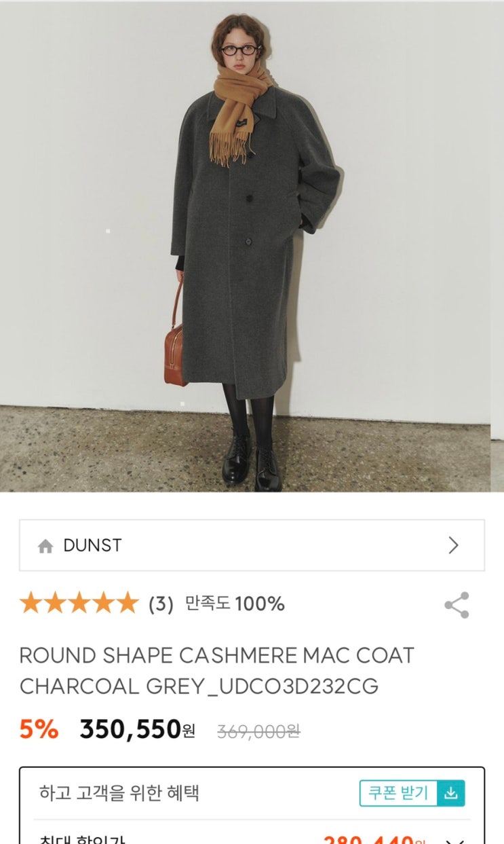The width and height of the screenshot is (504, 844).
Task: Click the first orange rating star
Action: pyautogui.click(x=31, y=603)
